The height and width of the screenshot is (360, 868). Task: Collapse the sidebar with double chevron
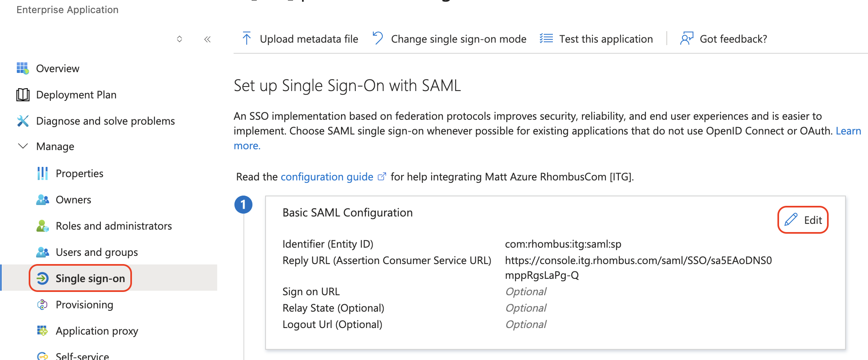click(207, 39)
